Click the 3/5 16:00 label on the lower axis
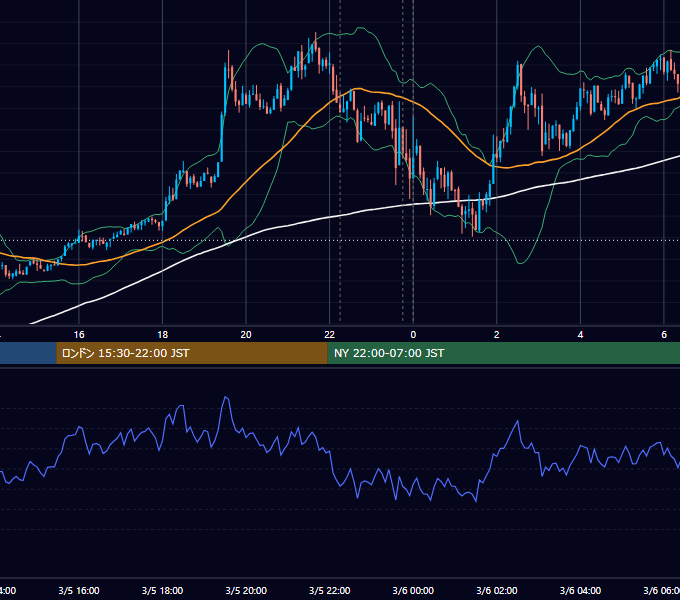This screenshot has width=680, height=600. coord(79,590)
